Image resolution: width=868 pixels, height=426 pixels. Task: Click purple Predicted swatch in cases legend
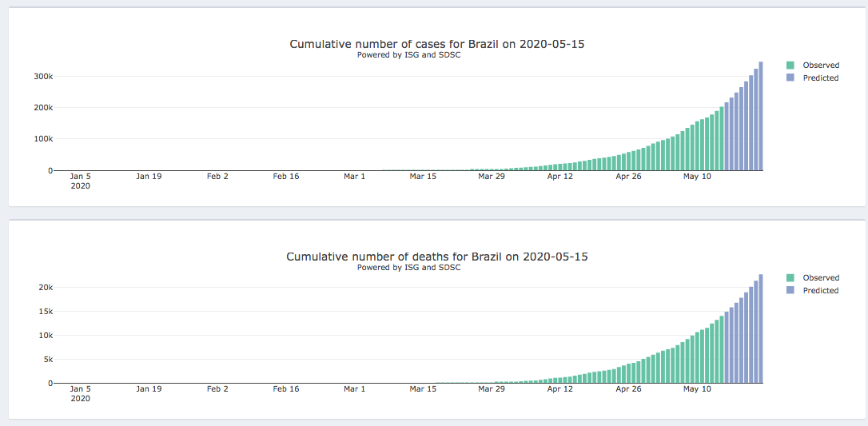click(x=790, y=78)
